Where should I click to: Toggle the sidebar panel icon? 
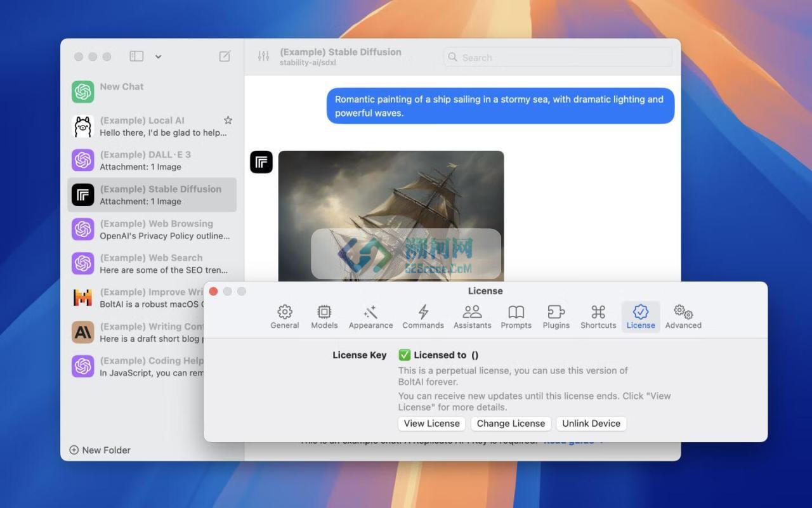pyautogui.click(x=136, y=56)
